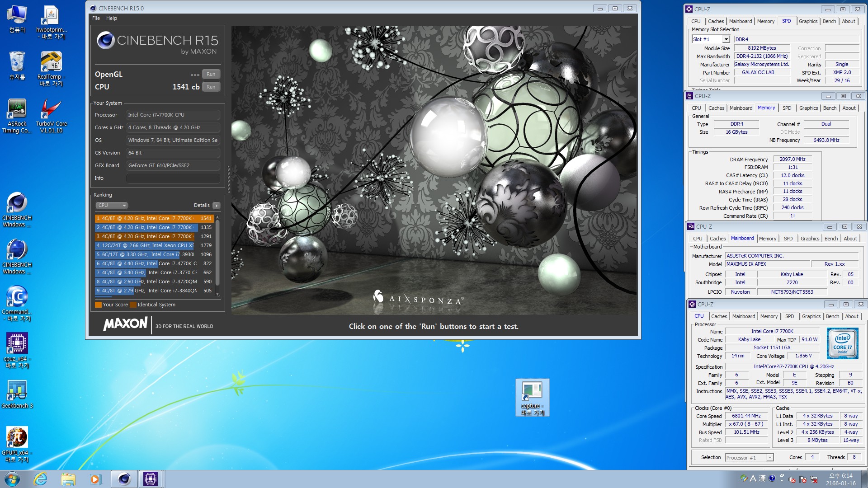The height and width of the screenshot is (488, 868).
Task: Click the Core Speed 6801.44 MHz value
Action: (746, 416)
